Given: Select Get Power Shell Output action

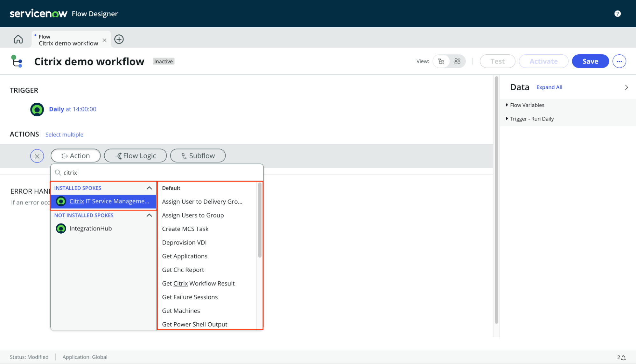Looking at the screenshot, I should click(195, 324).
